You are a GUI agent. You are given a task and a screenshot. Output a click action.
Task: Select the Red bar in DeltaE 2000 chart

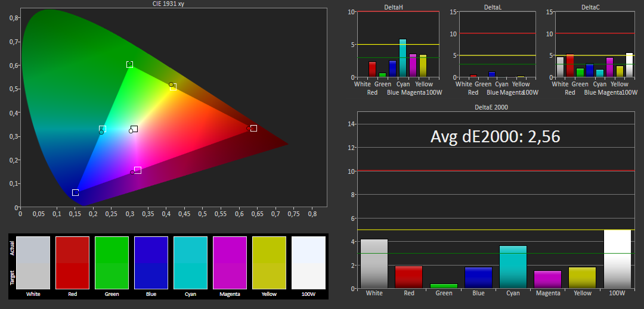[x=408, y=277]
